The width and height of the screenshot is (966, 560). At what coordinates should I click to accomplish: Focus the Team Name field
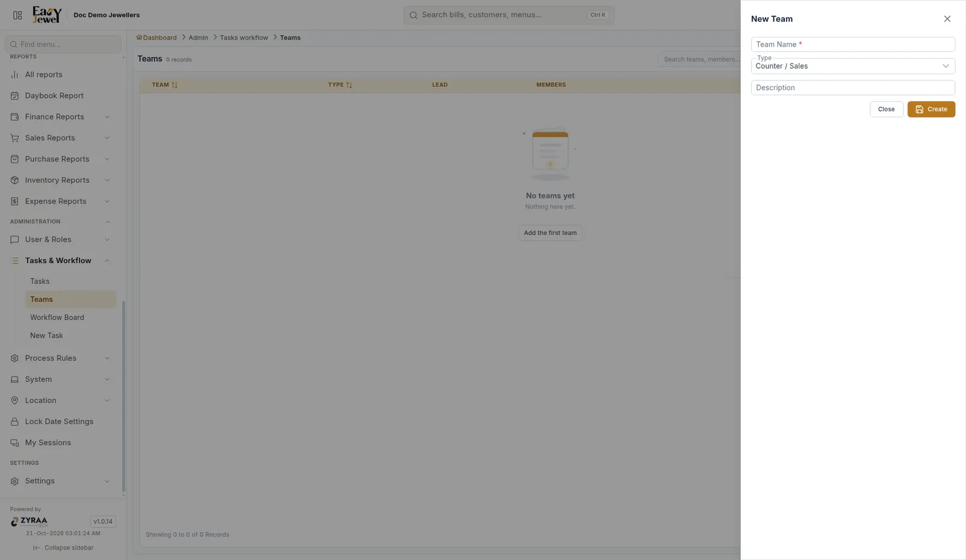point(853,44)
